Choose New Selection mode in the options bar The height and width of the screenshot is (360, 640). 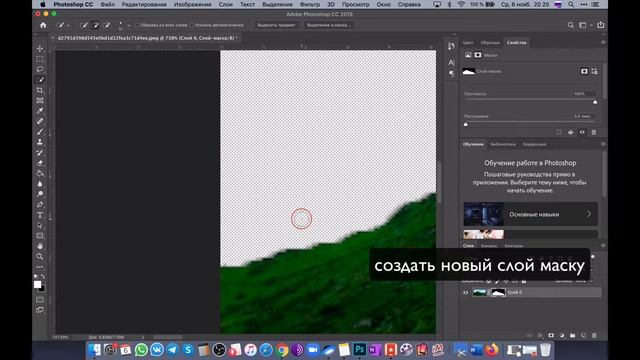(x=84, y=25)
